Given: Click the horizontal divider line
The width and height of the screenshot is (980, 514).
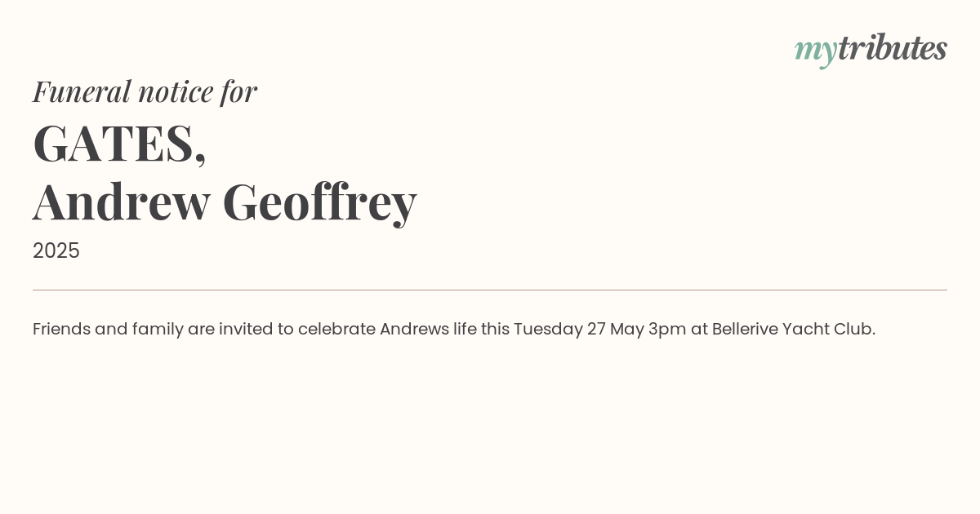Looking at the screenshot, I should 490,290.
